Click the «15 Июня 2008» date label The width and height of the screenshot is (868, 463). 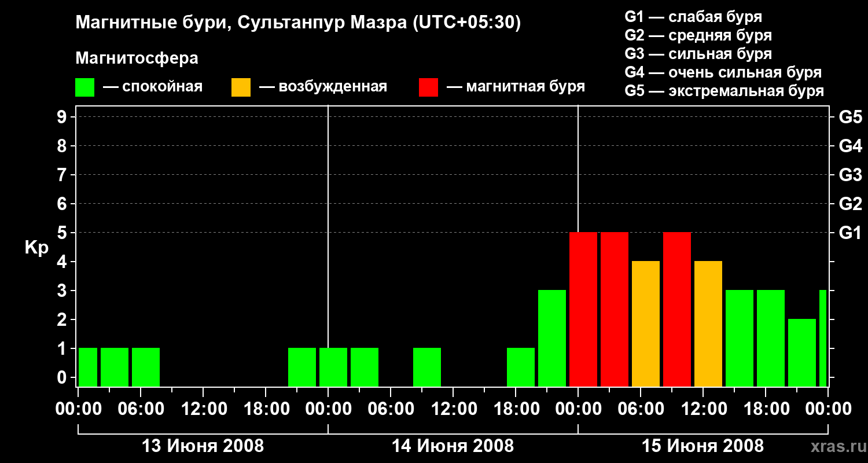click(703, 446)
